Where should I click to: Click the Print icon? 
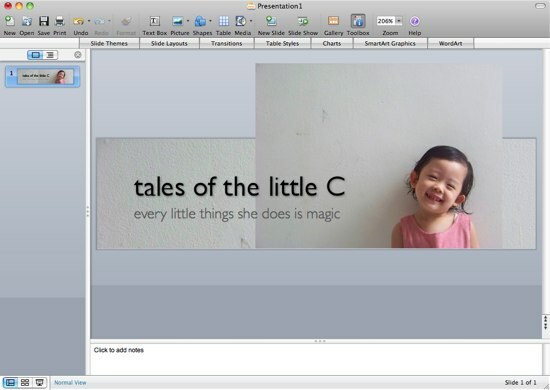click(60, 21)
